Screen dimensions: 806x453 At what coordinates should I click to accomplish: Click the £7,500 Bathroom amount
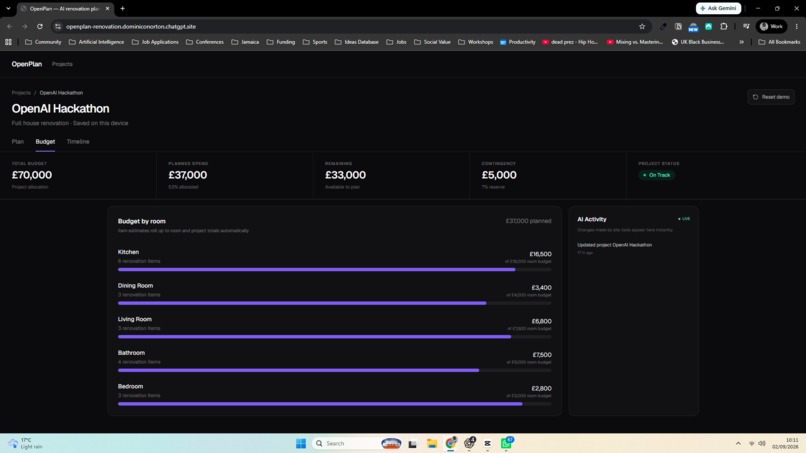coord(542,355)
